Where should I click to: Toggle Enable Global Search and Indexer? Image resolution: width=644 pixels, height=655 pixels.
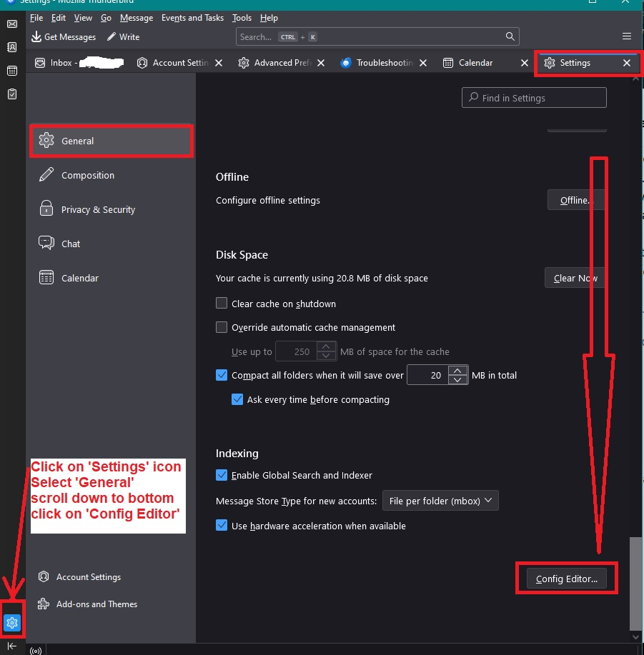coord(222,474)
